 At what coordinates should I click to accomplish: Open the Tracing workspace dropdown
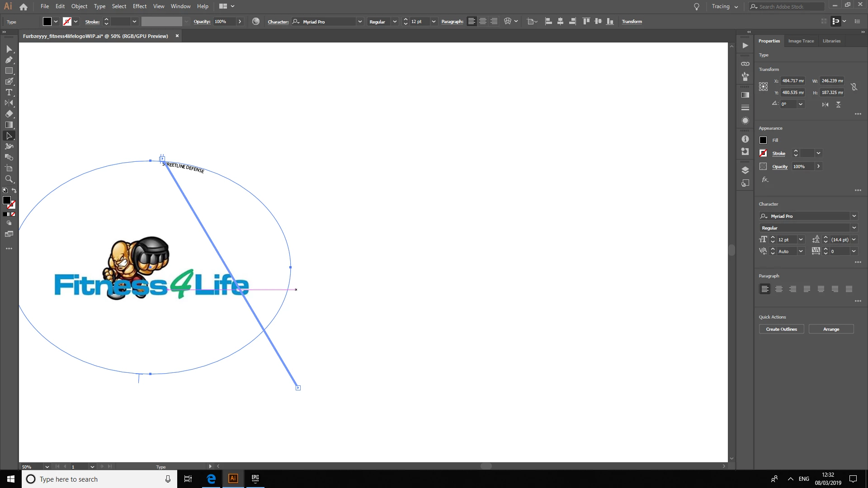click(725, 6)
